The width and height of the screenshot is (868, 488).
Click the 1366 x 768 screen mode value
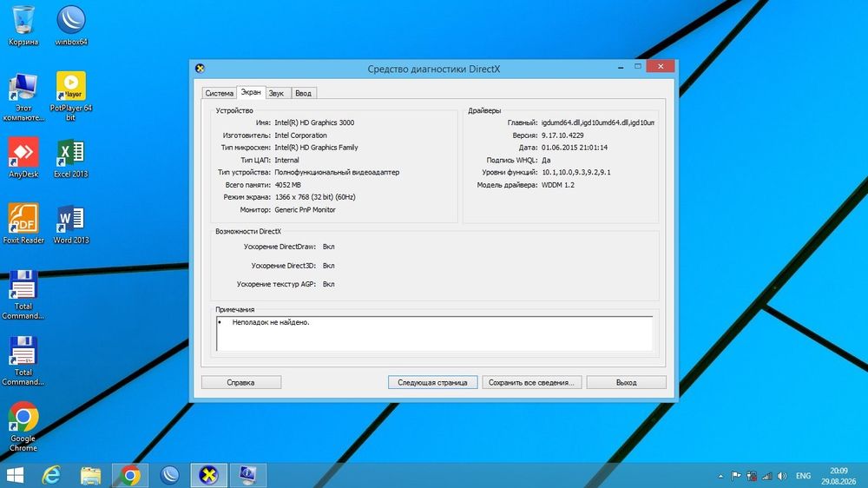pyautogui.click(x=315, y=197)
